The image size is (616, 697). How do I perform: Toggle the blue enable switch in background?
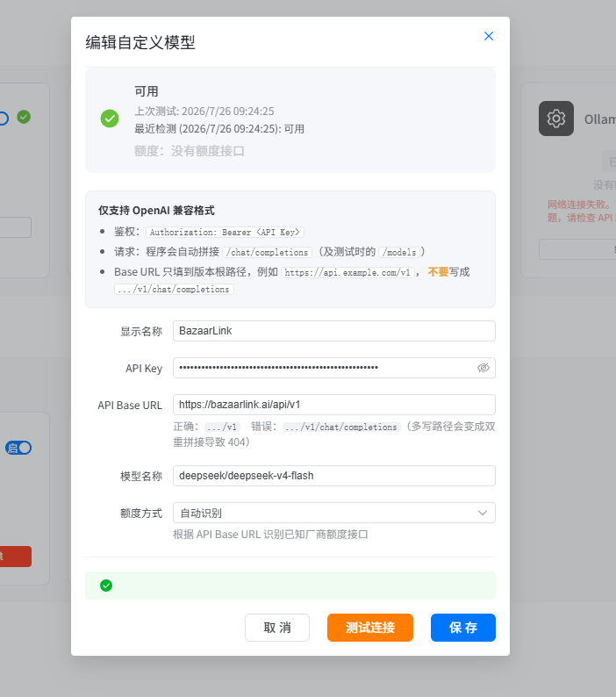click(x=18, y=448)
